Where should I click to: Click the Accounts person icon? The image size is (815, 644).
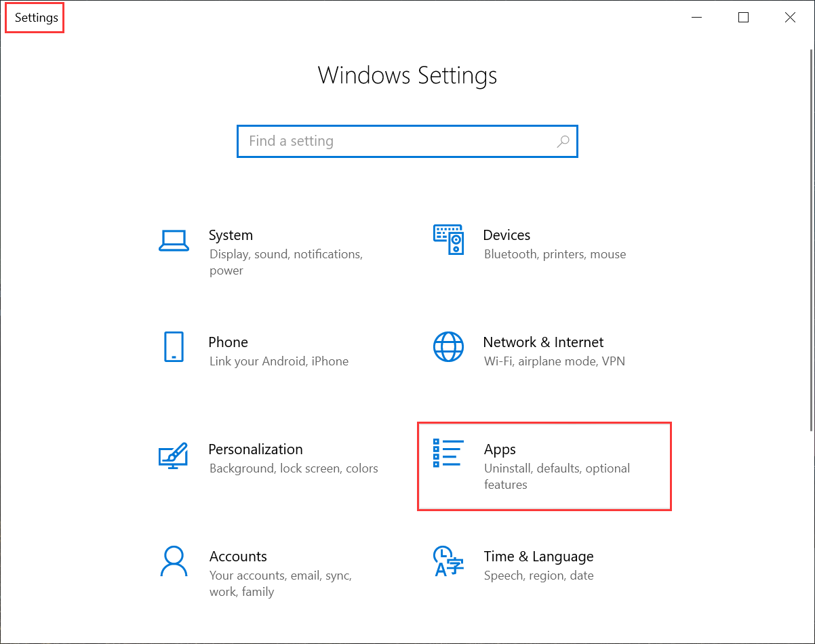click(174, 561)
